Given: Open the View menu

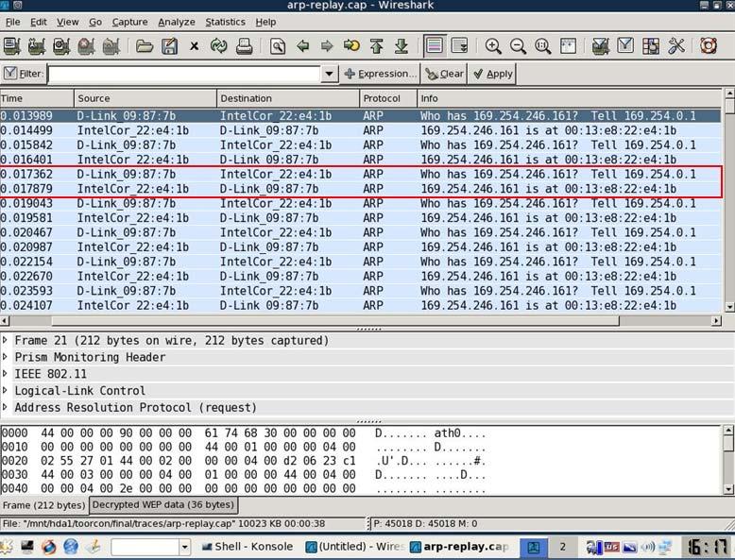Looking at the screenshot, I should (67, 22).
